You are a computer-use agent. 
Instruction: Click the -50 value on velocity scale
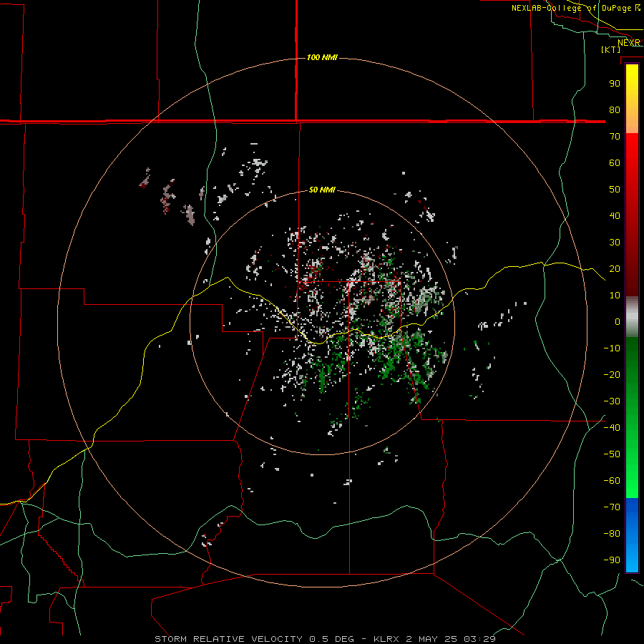pyautogui.click(x=612, y=454)
